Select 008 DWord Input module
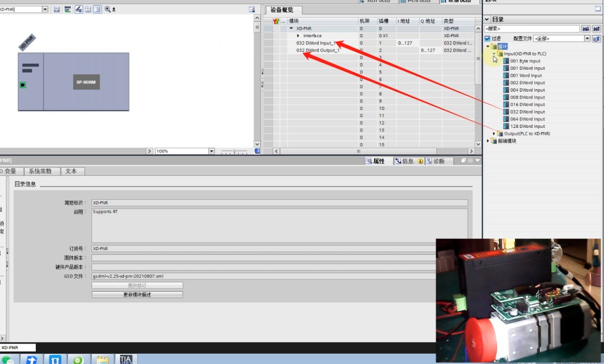The width and height of the screenshot is (604, 364). 527,97
